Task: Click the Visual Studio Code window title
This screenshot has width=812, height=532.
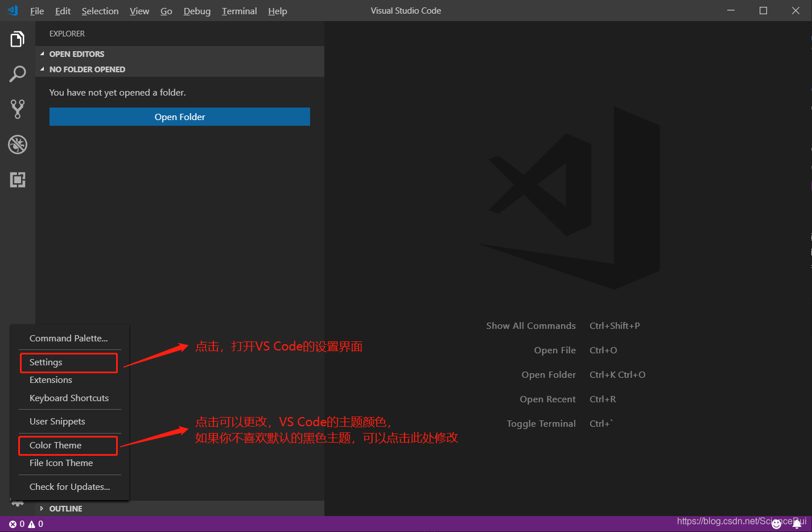Action: 406,11
